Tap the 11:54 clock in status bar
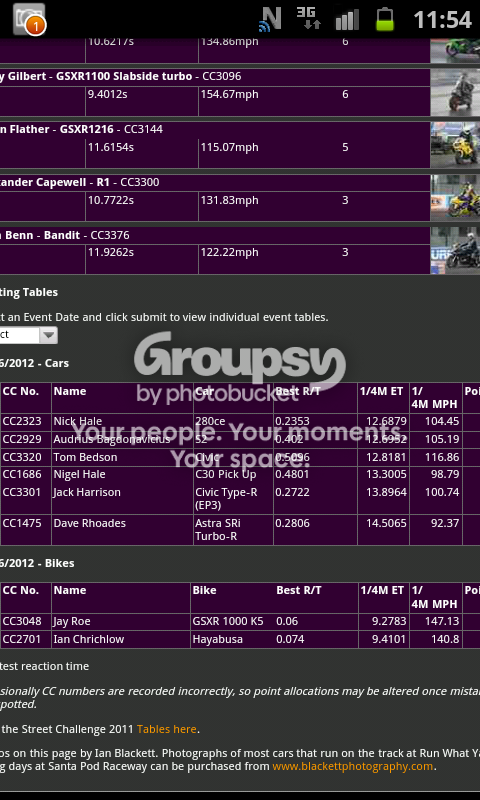This screenshot has width=480, height=800. coord(442,20)
